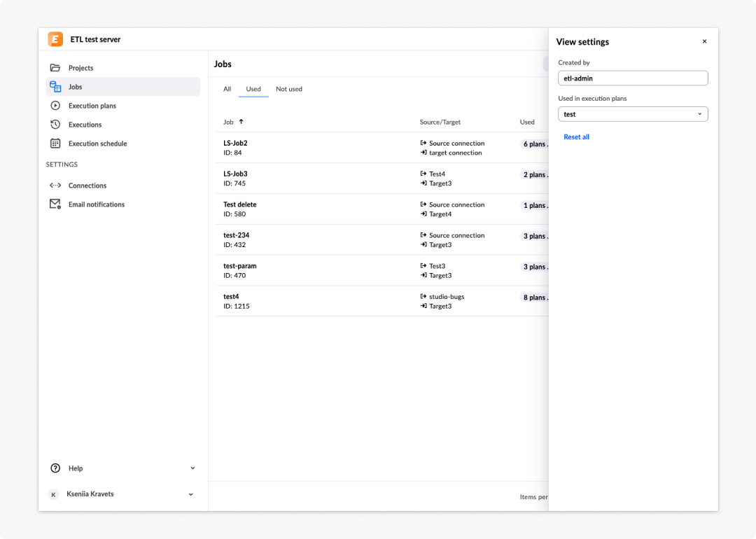Open Projects in the sidebar
The height and width of the screenshot is (539, 756).
(x=123, y=67)
